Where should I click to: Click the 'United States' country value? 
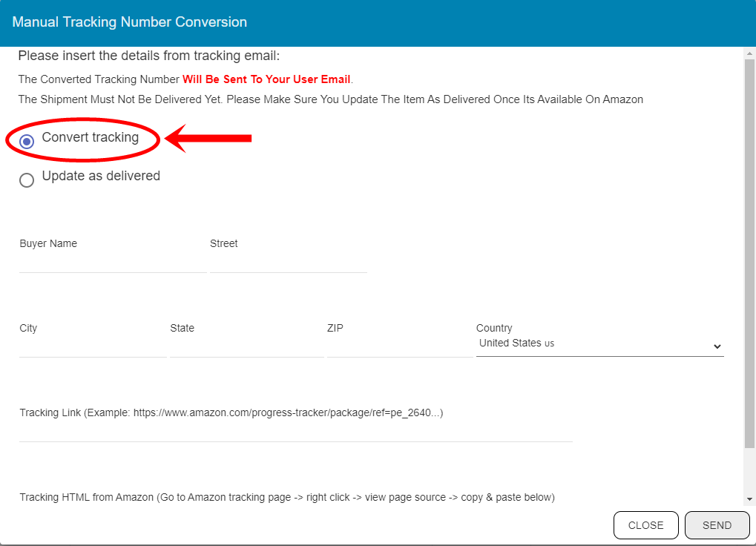[x=516, y=343]
